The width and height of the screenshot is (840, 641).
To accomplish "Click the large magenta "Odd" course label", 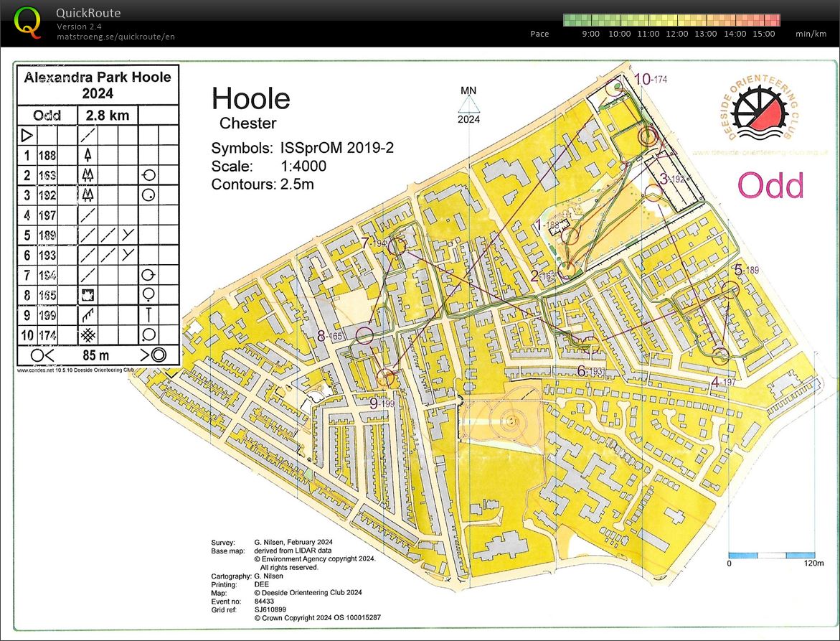I will (771, 185).
